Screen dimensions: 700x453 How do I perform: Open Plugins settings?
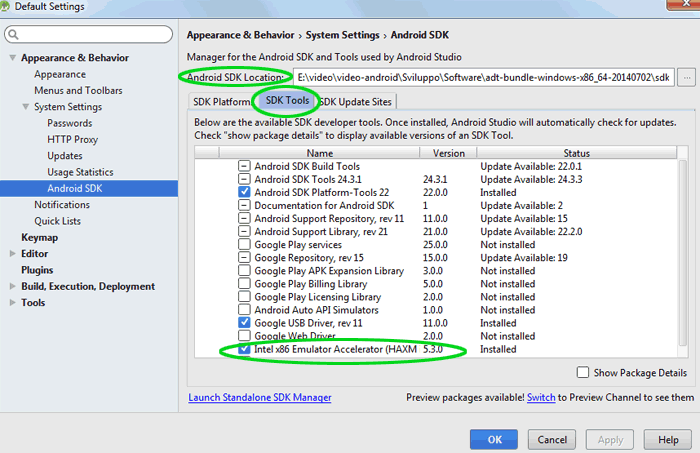coord(37,270)
